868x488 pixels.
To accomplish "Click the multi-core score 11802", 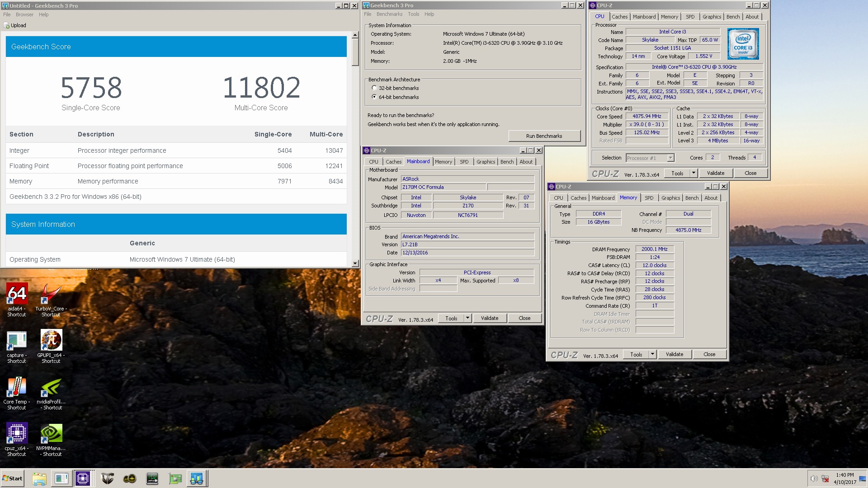I will click(261, 88).
